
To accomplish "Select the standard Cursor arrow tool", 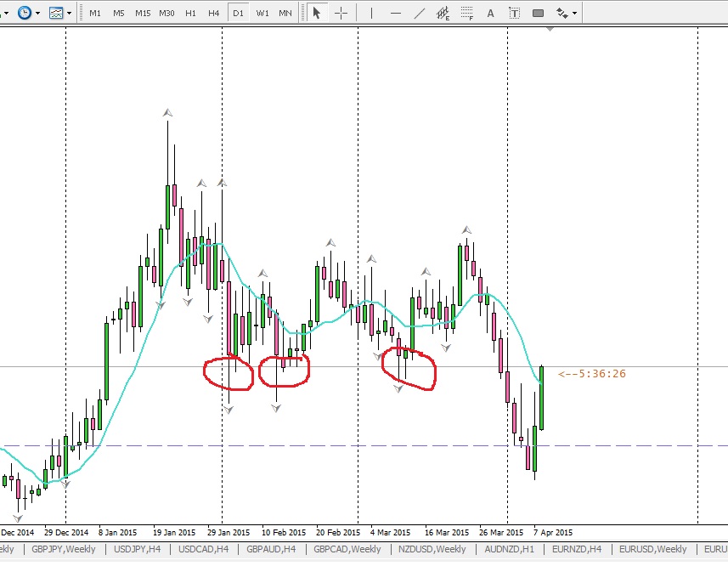I will click(x=317, y=13).
